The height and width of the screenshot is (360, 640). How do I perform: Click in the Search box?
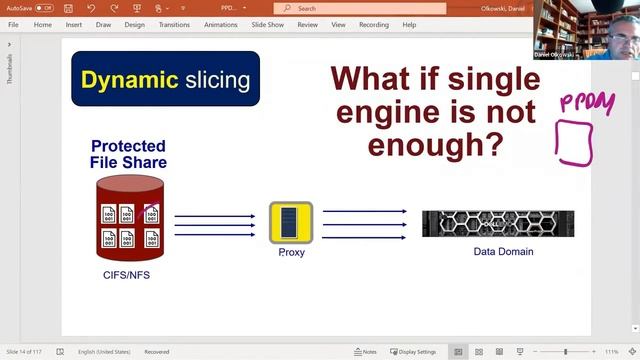(360, 8)
